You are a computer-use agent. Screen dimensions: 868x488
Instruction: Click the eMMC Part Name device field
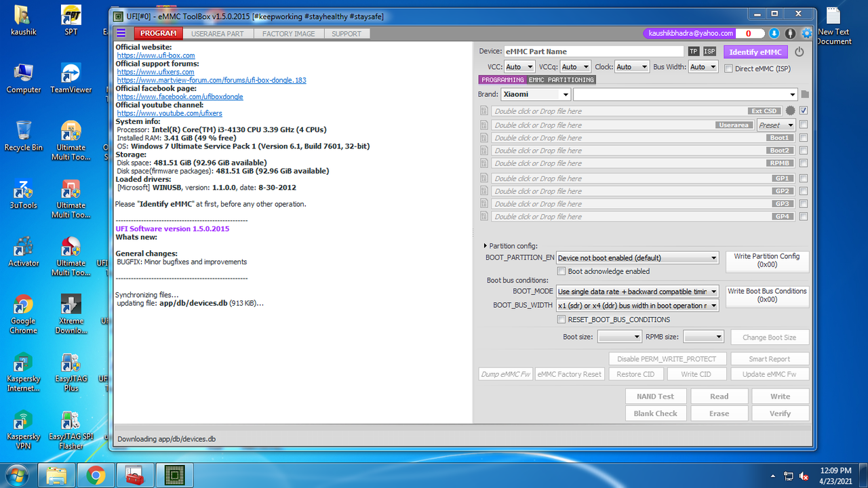pyautogui.click(x=593, y=52)
